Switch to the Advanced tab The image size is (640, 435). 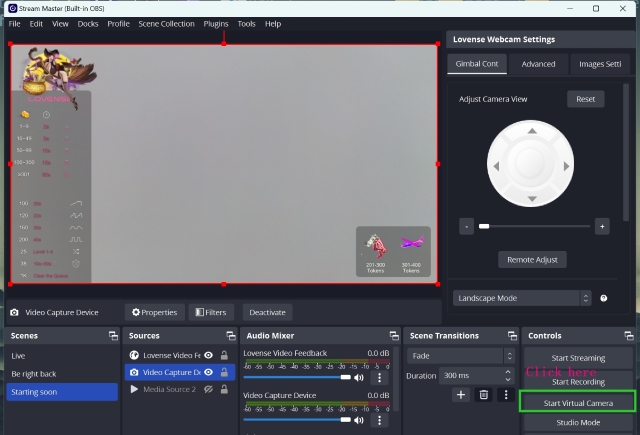pos(538,64)
